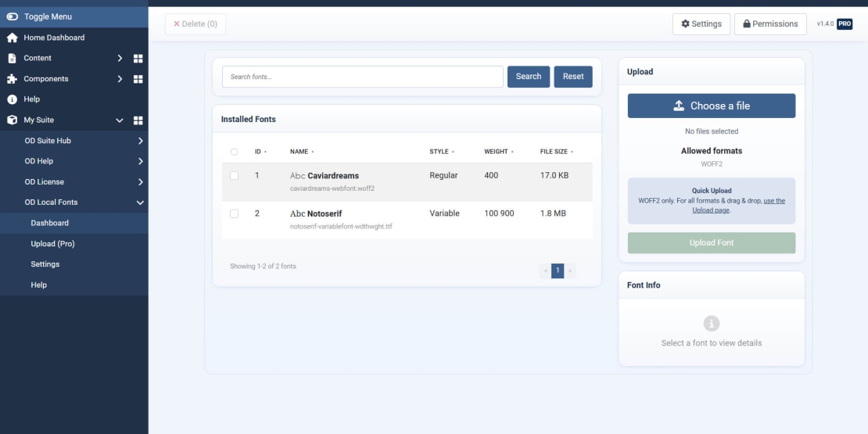Expand the Content menu chevron
This screenshot has height=434, width=868.
tap(120, 58)
